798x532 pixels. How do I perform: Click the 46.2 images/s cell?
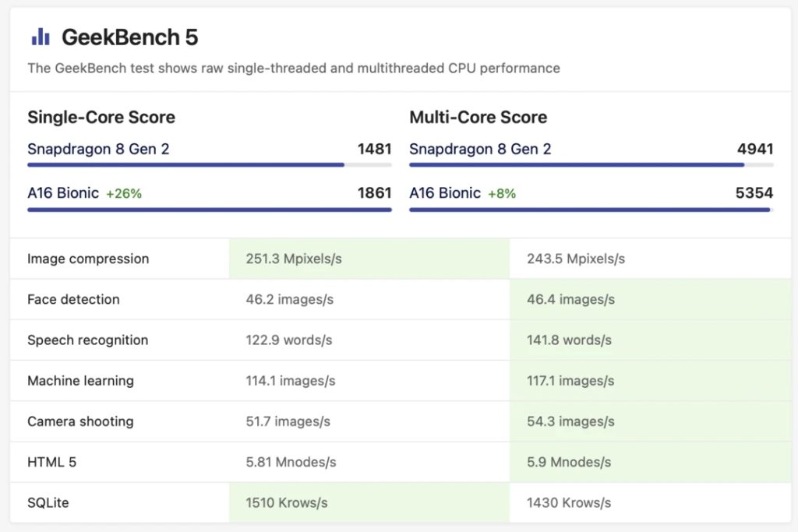pos(369,299)
